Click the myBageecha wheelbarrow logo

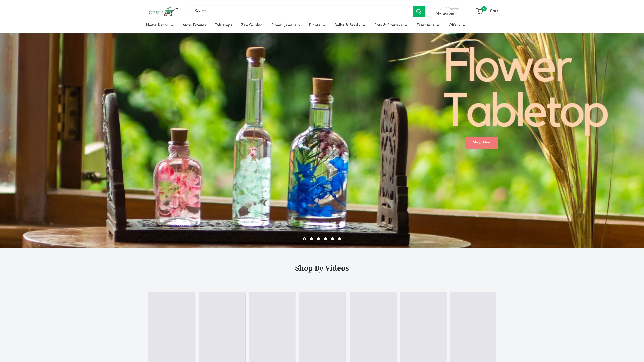[163, 11]
